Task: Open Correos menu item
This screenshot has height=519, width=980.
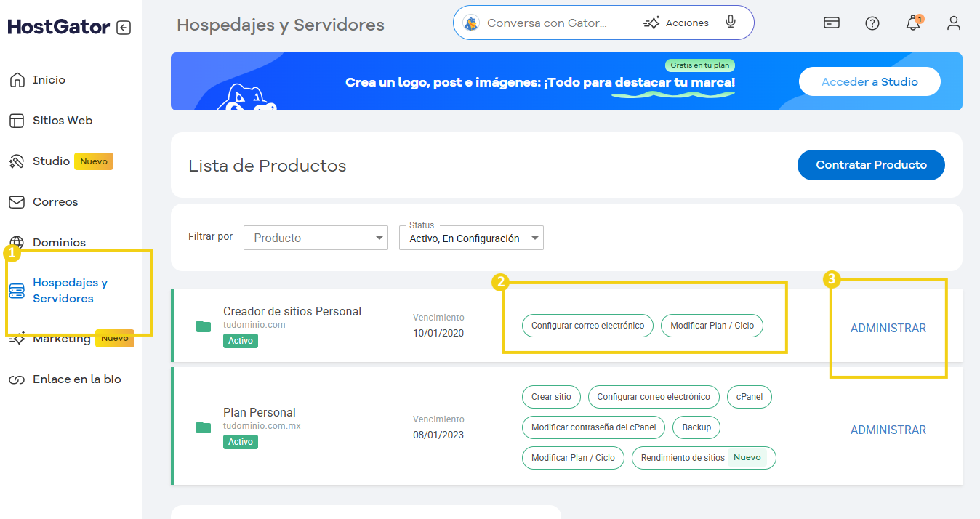Action: [55, 202]
